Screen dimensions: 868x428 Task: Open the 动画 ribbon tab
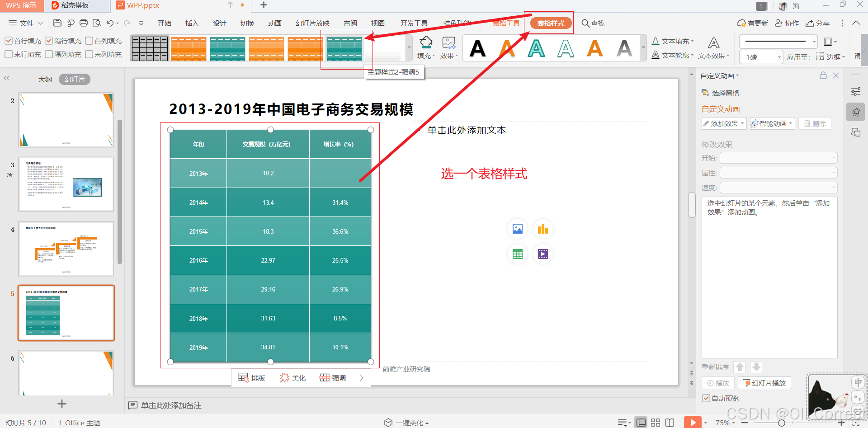[x=275, y=23]
